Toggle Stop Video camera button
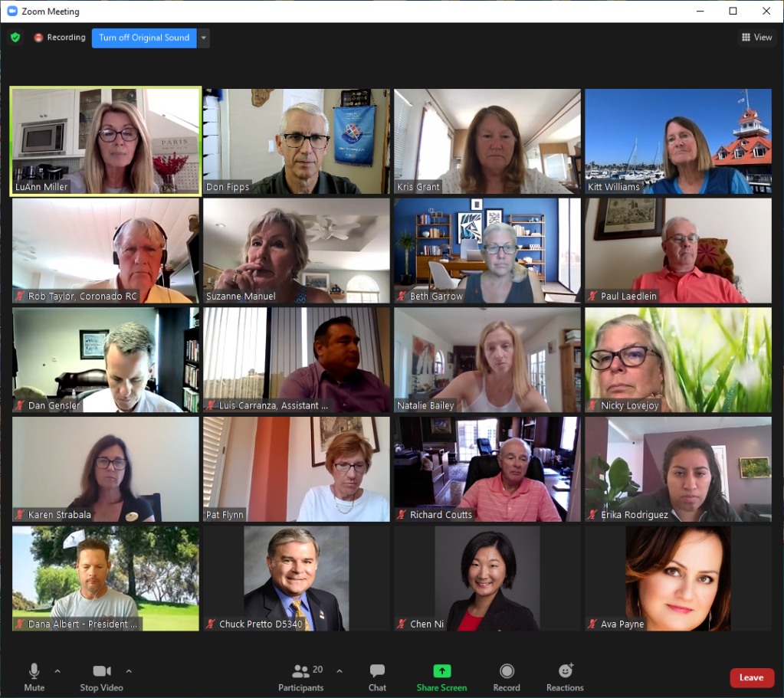Image resolution: width=784 pixels, height=698 pixels. tap(101, 677)
